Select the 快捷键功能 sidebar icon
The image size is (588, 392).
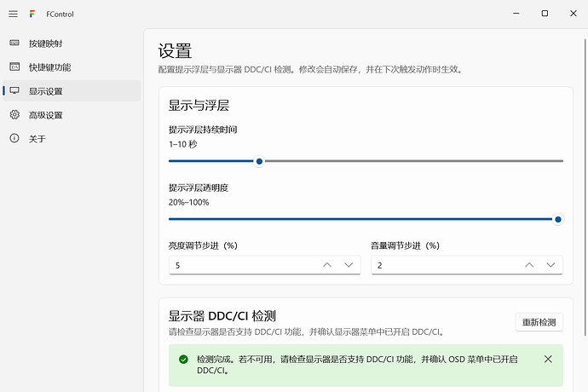pyautogui.click(x=14, y=66)
